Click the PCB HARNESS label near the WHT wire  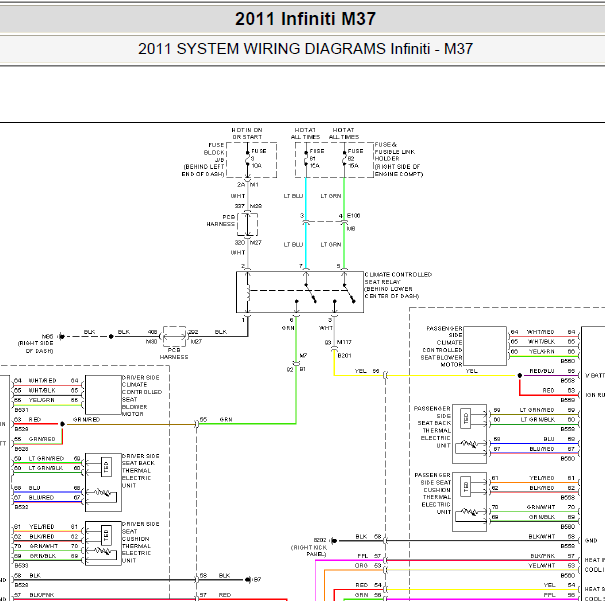(x=221, y=220)
